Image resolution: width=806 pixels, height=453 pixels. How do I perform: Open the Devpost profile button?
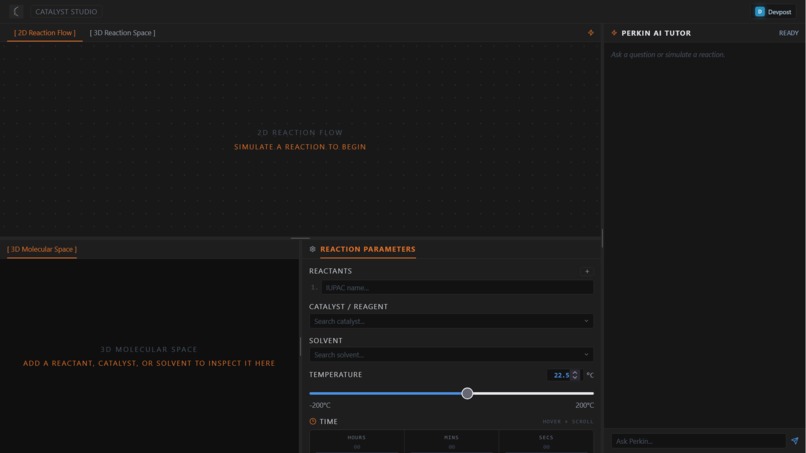(774, 12)
